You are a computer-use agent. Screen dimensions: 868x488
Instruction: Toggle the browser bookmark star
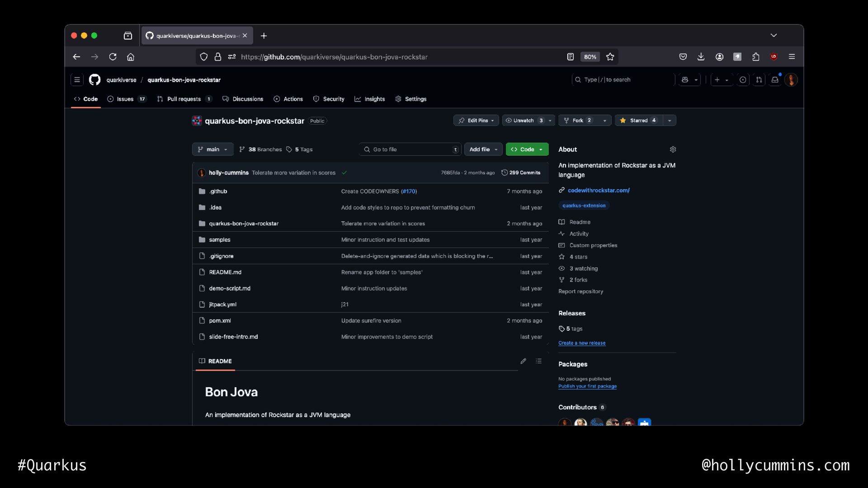pyautogui.click(x=610, y=57)
